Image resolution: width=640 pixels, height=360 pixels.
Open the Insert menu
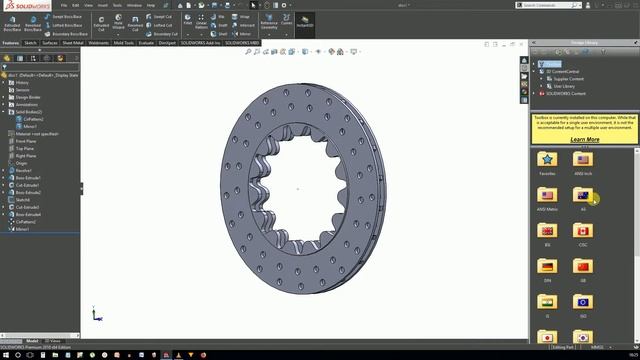coord(103,5)
